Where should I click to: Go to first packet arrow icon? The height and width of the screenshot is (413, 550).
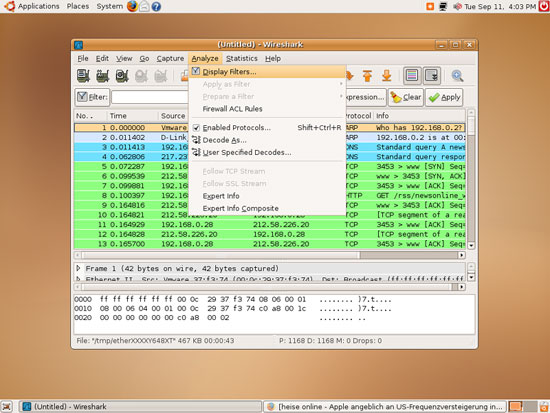click(x=367, y=76)
